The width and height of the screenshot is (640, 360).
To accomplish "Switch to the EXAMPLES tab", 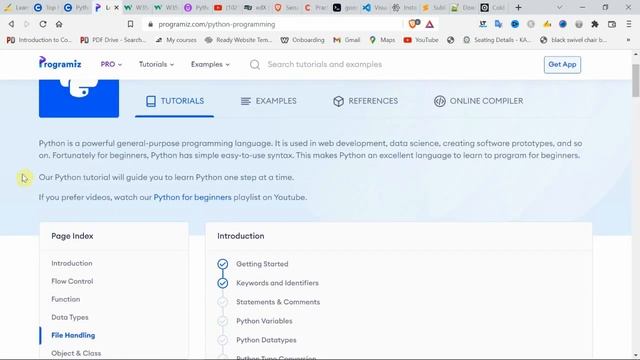I will point(268,101).
